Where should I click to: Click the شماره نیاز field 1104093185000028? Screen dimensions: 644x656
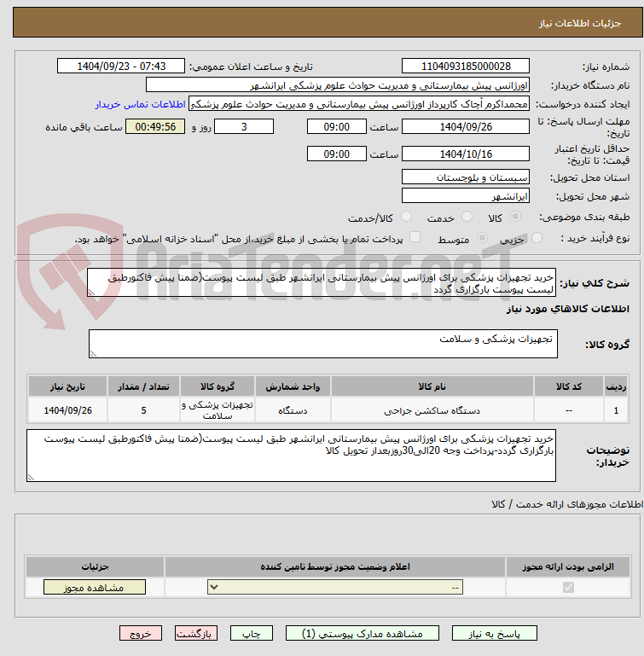[x=466, y=66]
